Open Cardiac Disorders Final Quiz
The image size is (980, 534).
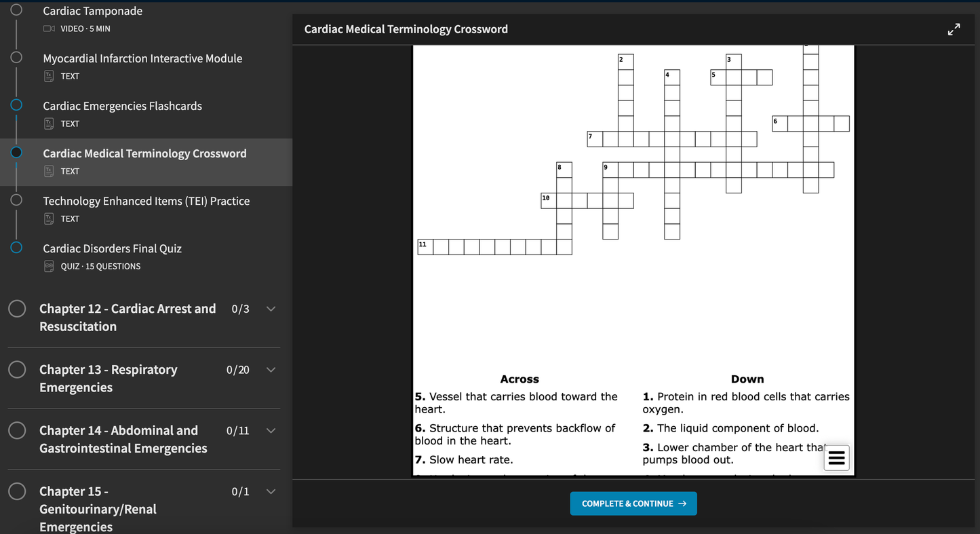[112, 248]
